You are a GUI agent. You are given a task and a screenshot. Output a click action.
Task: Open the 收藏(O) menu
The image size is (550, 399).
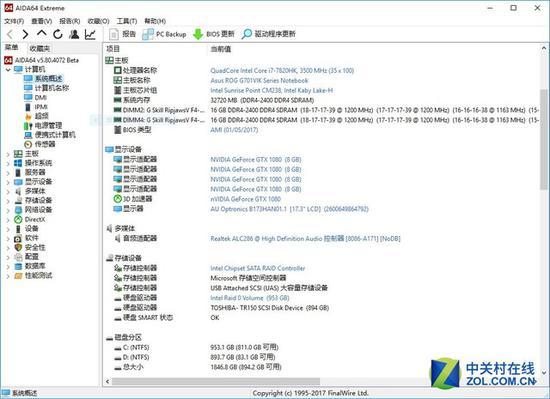99,21
